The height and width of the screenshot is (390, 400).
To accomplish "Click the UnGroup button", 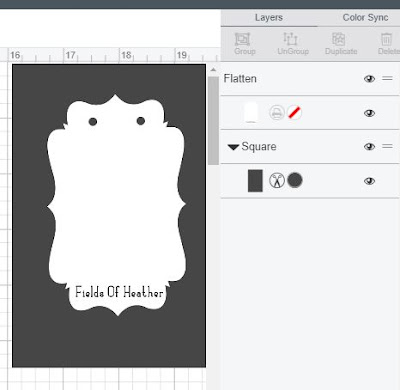I will pos(293,44).
